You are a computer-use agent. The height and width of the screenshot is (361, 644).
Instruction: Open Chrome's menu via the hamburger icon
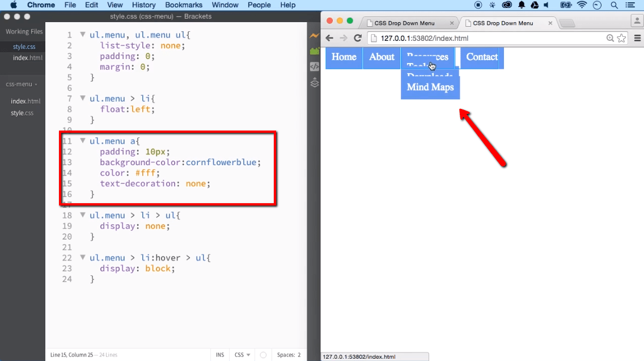click(637, 38)
